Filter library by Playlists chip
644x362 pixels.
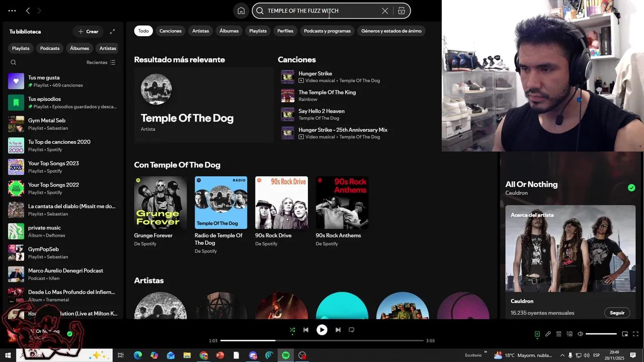21,48
